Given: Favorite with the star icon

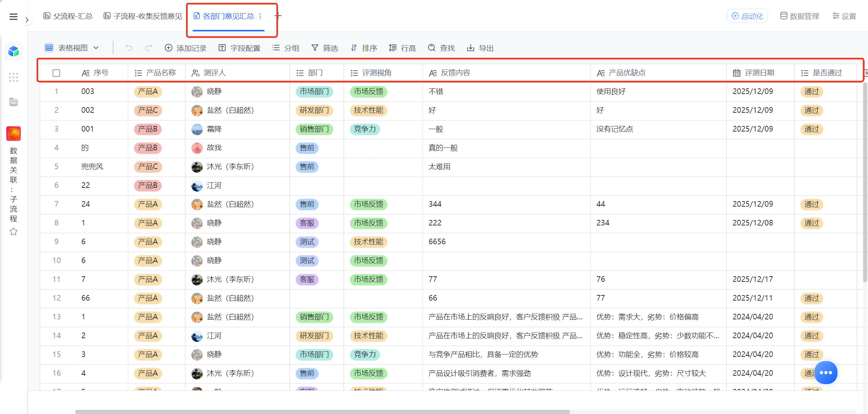Looking at the screenshot, I should (x=14, y=231).
